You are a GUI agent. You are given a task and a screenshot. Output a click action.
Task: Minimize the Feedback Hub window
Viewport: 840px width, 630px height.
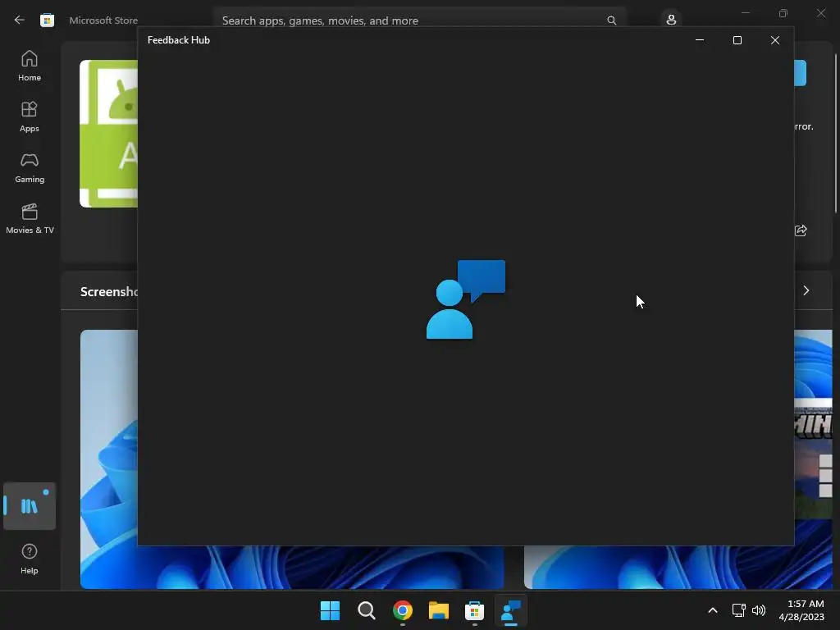pyautogui.click(x=699, y=40)
